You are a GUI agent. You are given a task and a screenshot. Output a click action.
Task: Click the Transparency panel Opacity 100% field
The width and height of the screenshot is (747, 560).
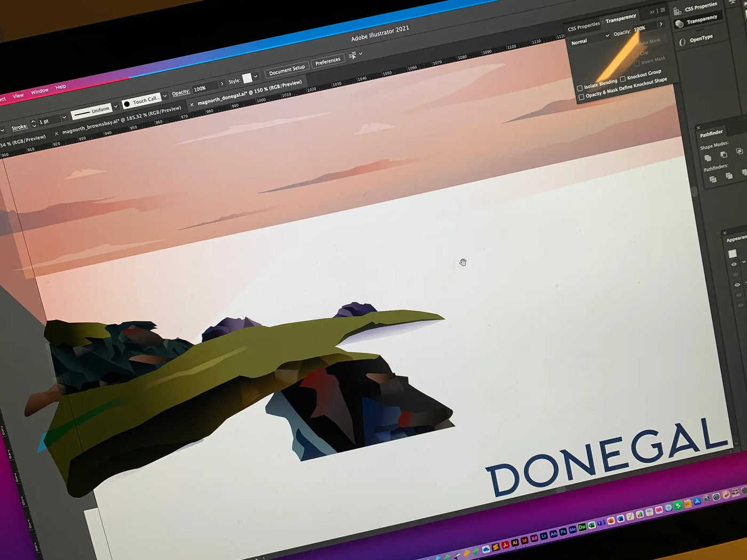[x=645, y=28]
